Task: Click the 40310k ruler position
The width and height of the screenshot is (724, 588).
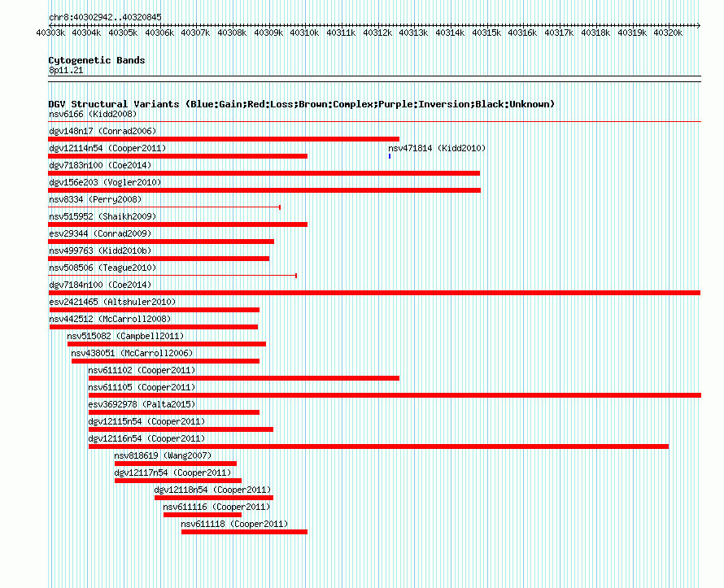Action: (304, 33)
